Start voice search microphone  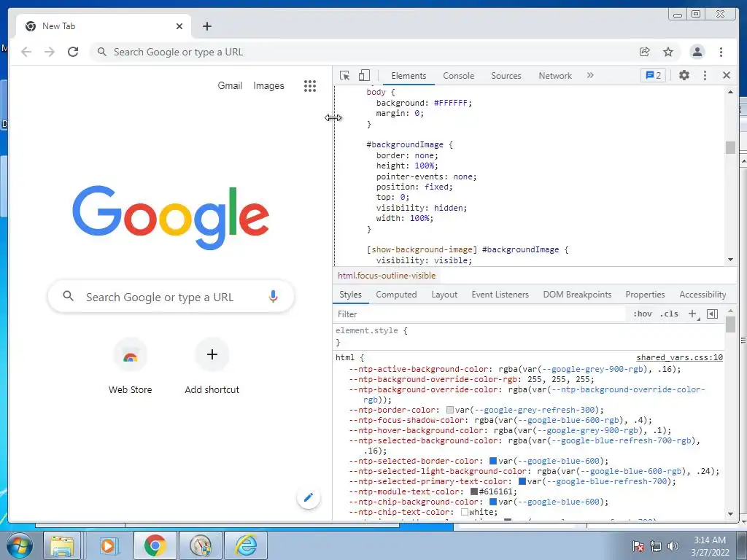[273, 297]
